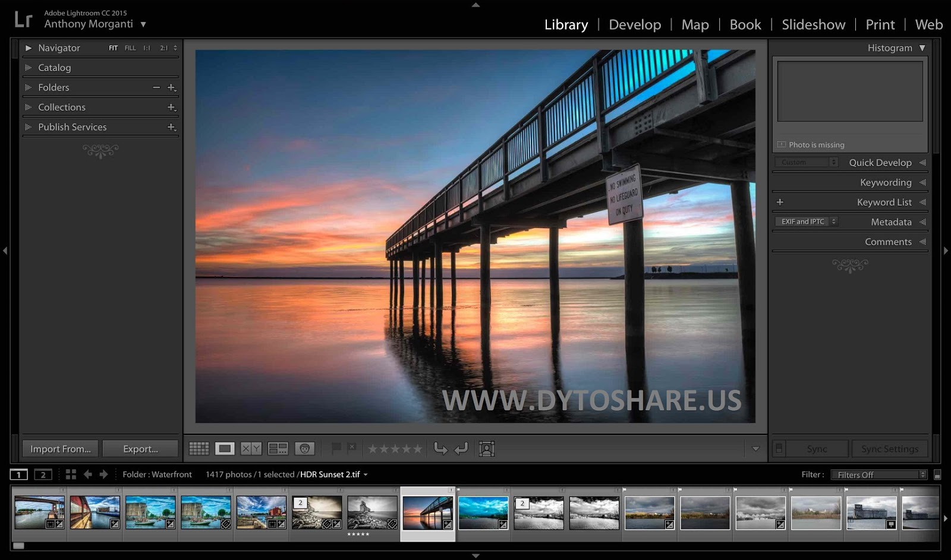The height and width of the screenshot is (560, 951).
Task: Toggle auto sync switch beside Sync
Action: tap(779, 448)
